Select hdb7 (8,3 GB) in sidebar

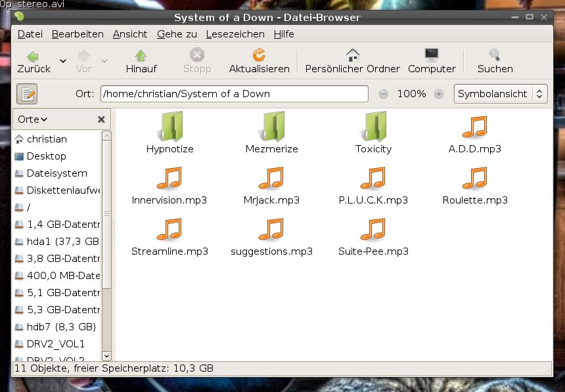[56, 327]
